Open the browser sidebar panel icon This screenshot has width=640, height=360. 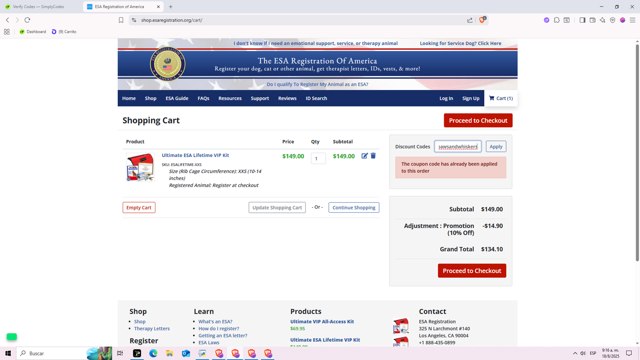pos(582,20)
